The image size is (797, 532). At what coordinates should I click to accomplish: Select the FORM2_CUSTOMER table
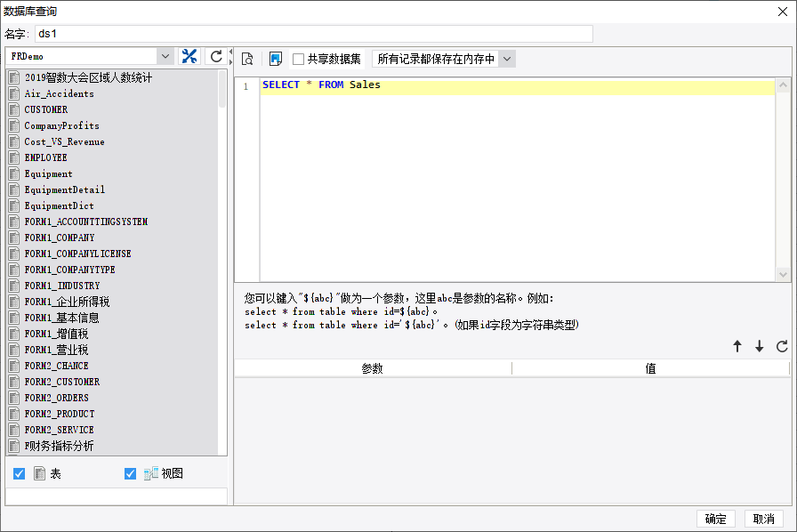(62, 382)
